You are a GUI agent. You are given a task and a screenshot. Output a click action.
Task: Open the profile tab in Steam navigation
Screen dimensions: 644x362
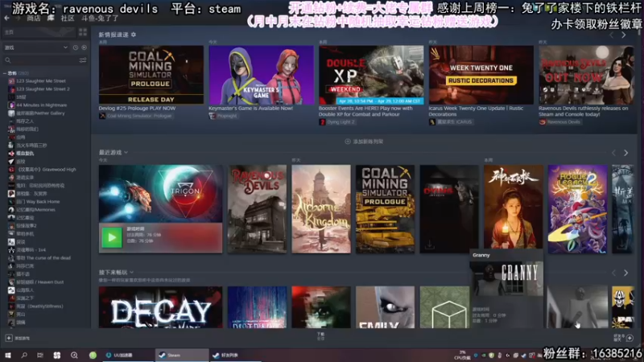point(100,18)
